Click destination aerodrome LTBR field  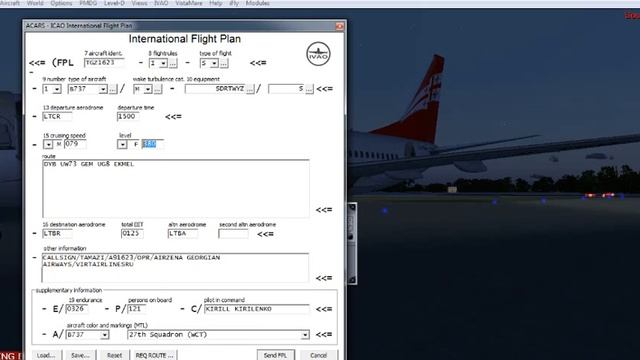[x=57, y=234]
